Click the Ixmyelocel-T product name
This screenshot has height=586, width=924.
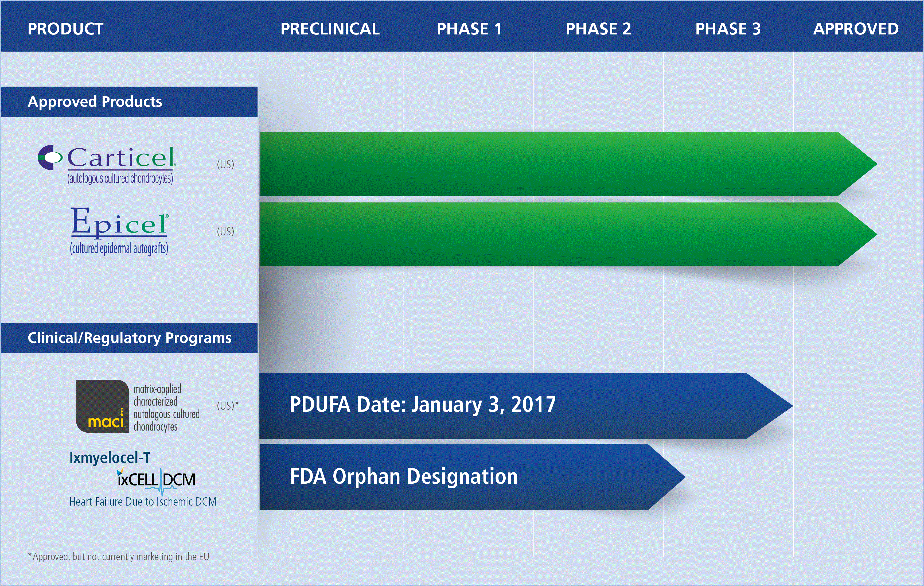pyautogui.click(x=110, y=457)
